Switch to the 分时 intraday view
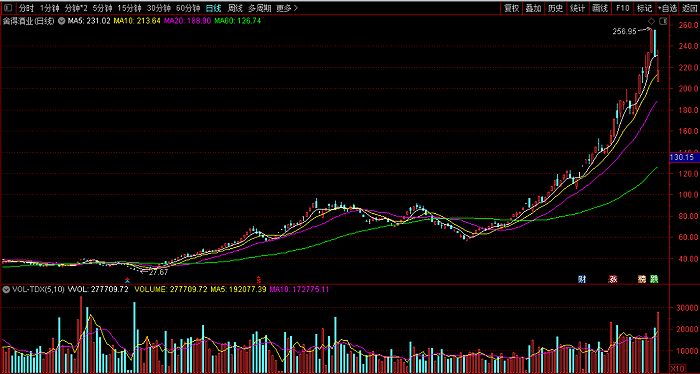 point(26,8)
